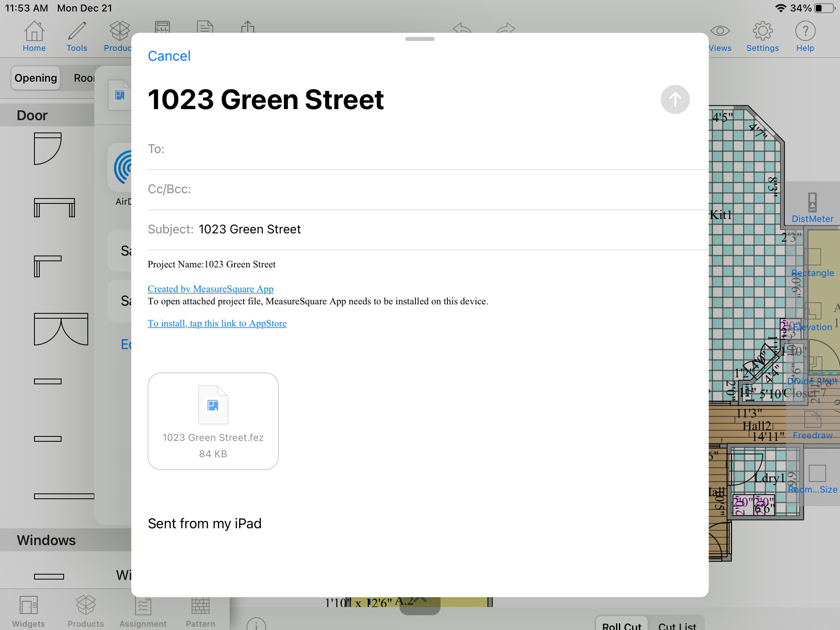
Task: Tap the send arrow button
Action: pos(675,100)
